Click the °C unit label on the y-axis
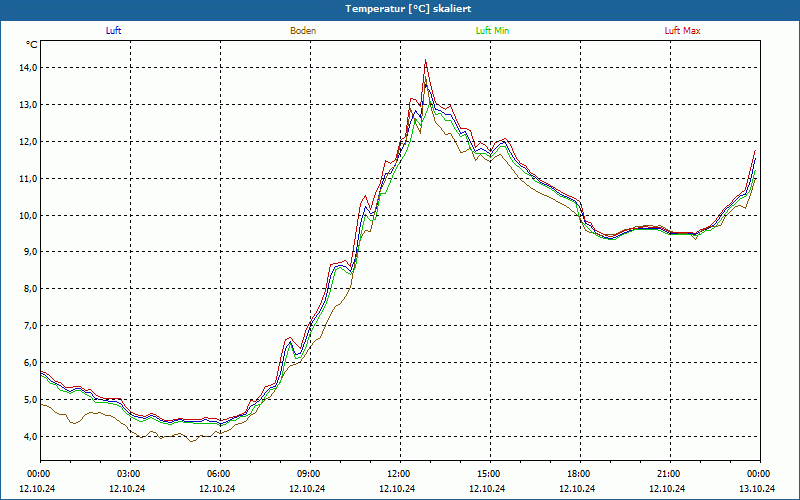The image size is (800, 500). click(x=32, y=45)
